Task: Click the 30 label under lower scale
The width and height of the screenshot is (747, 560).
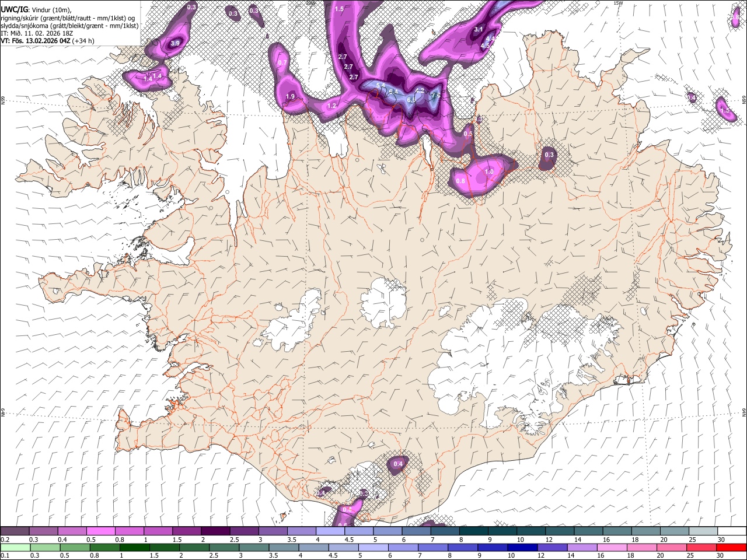Action: tap(720, 555)
